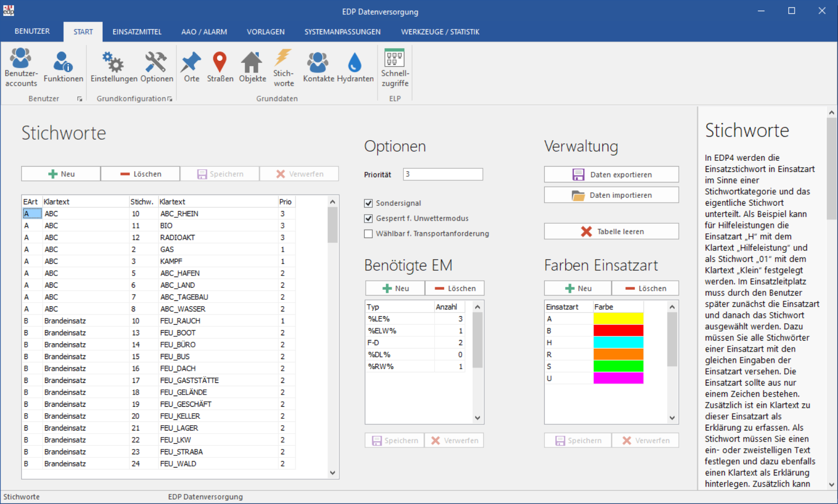Open the Objekte house icon
Viewport: 838px width, 504px height.
(253, 67)
